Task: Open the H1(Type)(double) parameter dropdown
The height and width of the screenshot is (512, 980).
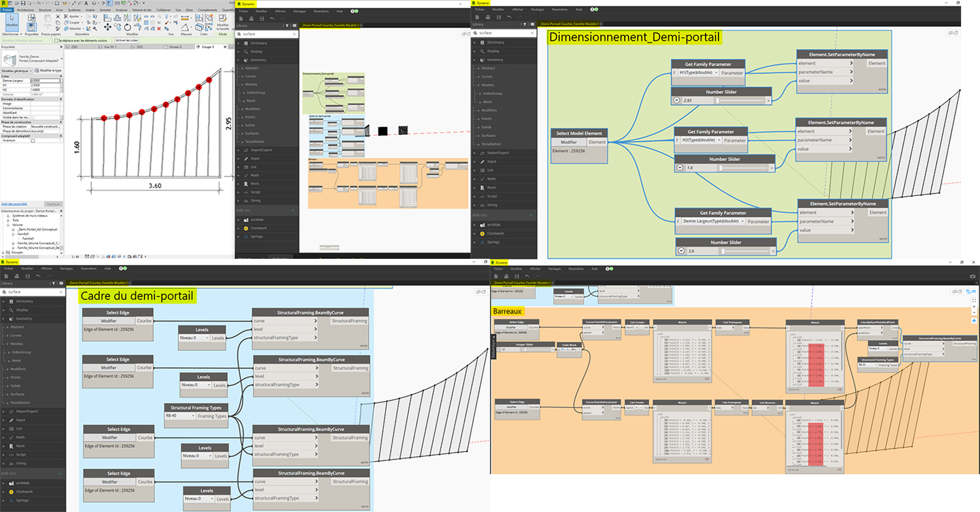Action: click(x=716, y=73)
